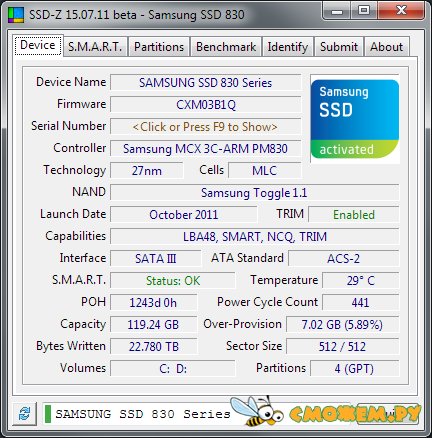Click the Interface value SATA III
This screenshot has width=432, height=438.
(x=156, y=259)
